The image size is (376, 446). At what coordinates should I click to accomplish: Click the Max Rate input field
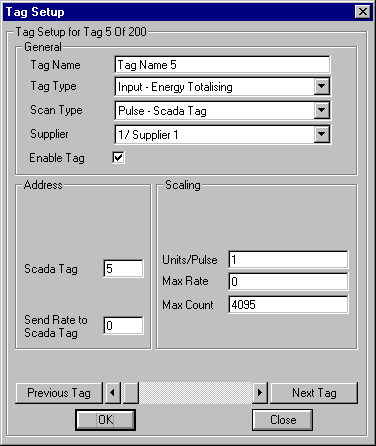coord(288,281)
